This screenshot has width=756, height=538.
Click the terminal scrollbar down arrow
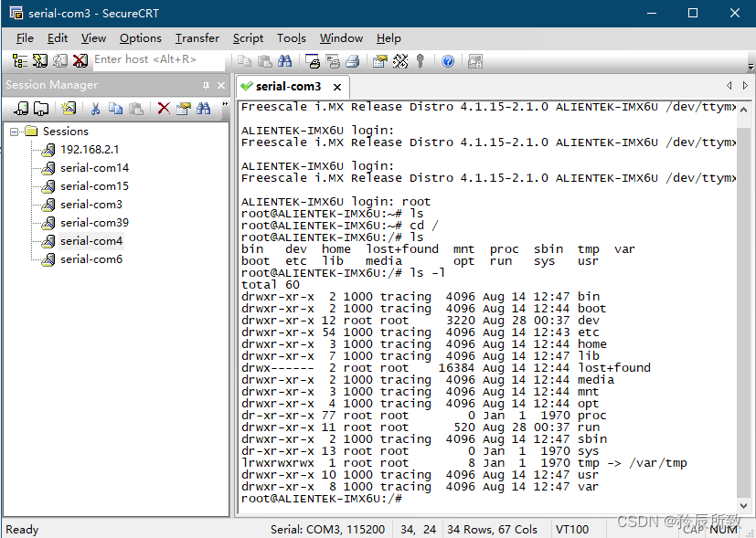[x=743, y=505]
